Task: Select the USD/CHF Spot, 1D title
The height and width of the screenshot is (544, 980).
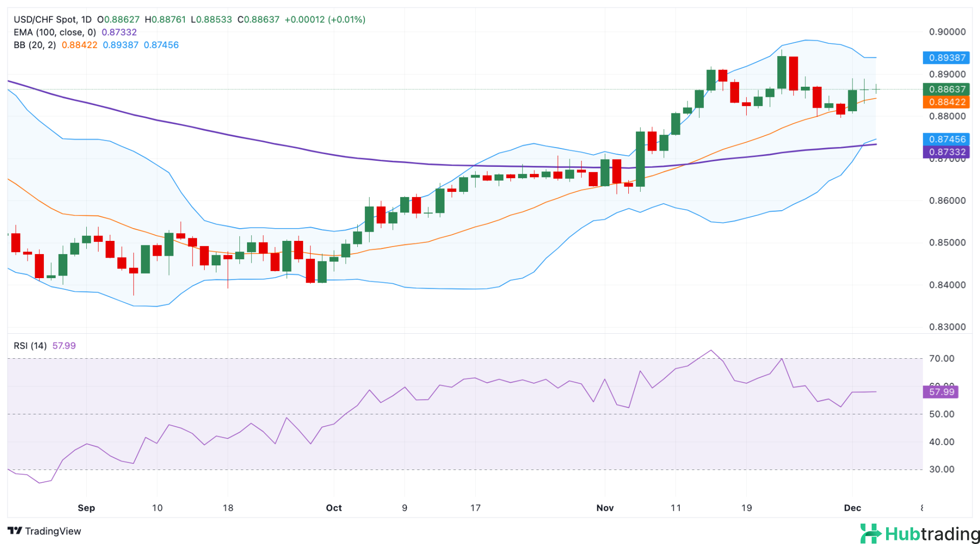Action: pos(53,19)
